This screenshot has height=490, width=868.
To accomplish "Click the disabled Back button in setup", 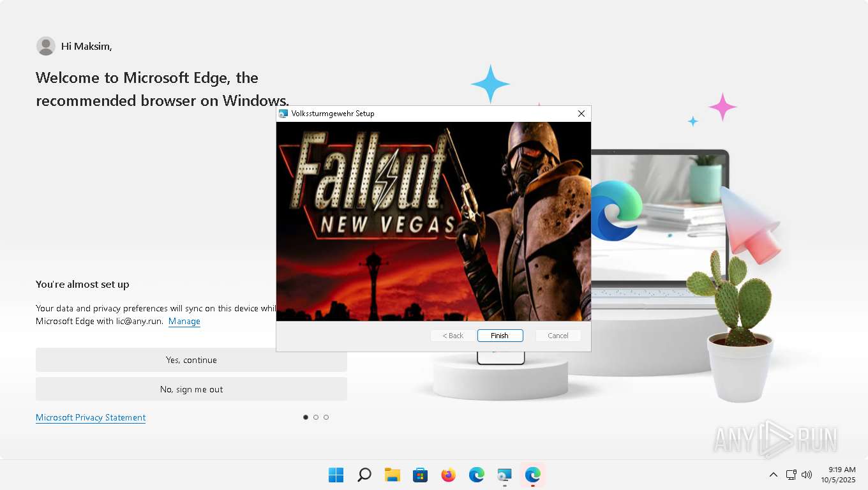I will point(453,336).
